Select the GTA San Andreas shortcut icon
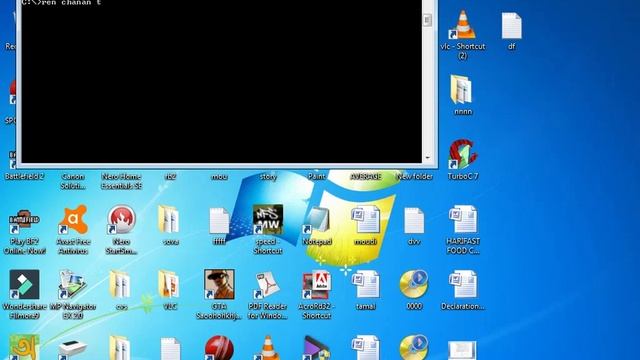Viewport: 640px width, 360px height. pyautogui.click(x=219, y=284)
